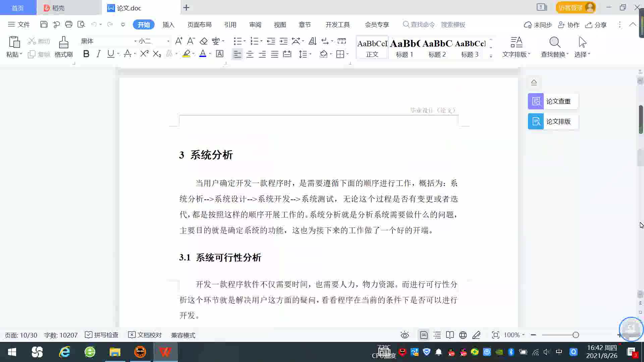This screenshot has width=644, height=362.
Task: Switch to the 引用 tab
Action: coord(230,25)
